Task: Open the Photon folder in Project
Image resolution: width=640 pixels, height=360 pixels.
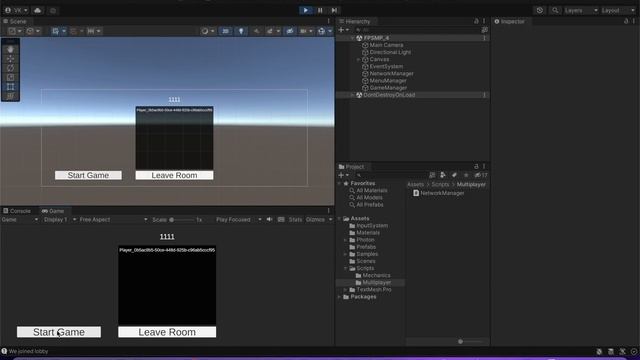Action: (x=365, y=240)
